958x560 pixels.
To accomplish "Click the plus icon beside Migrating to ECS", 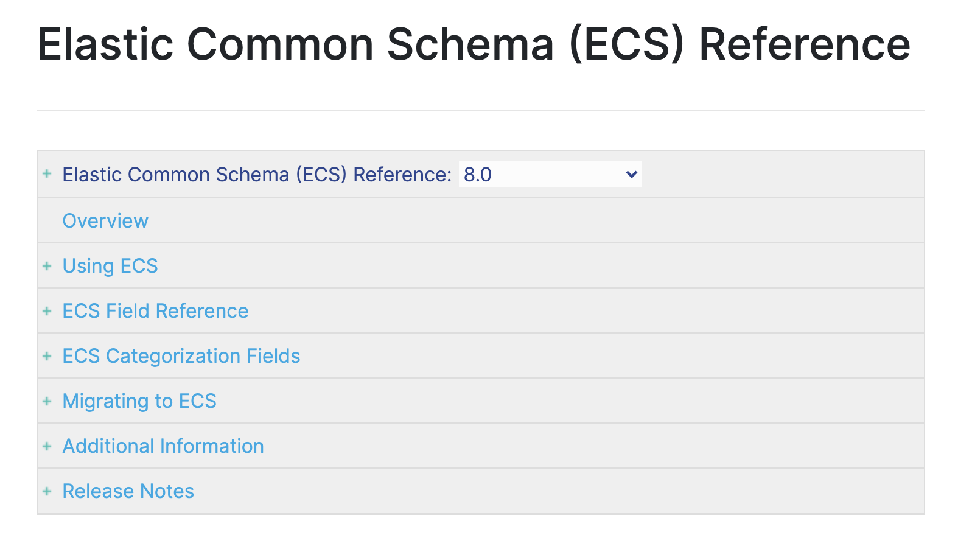I will click(x=47, y=401).
